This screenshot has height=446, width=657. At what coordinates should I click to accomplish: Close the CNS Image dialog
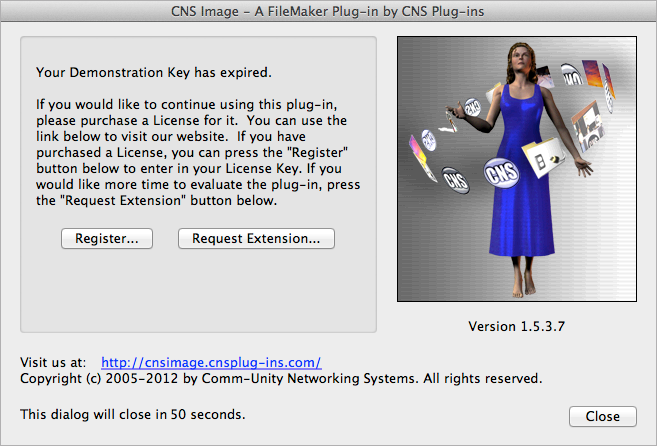(603, 416)
